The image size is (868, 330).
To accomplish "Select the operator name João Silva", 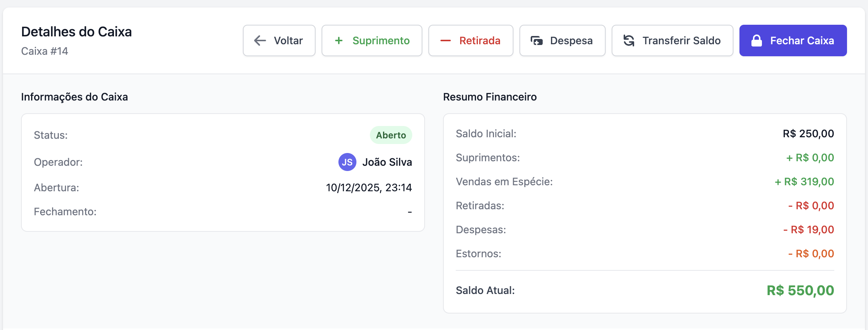I will click(x=387, y=162).
